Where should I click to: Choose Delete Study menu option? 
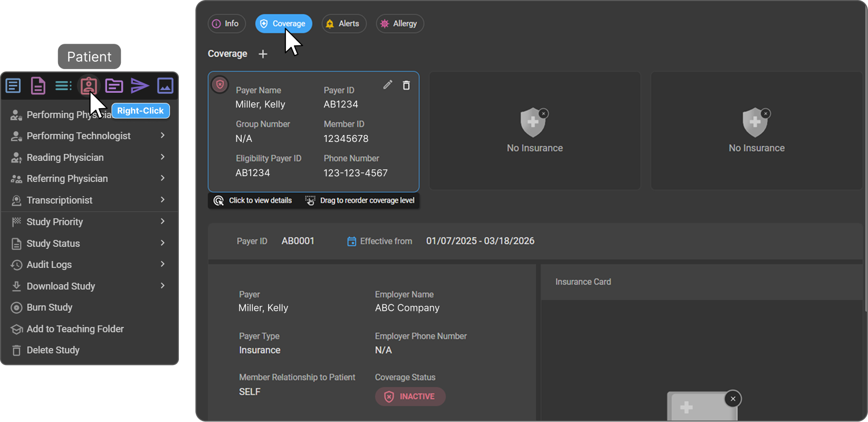(x=53, y=350)
